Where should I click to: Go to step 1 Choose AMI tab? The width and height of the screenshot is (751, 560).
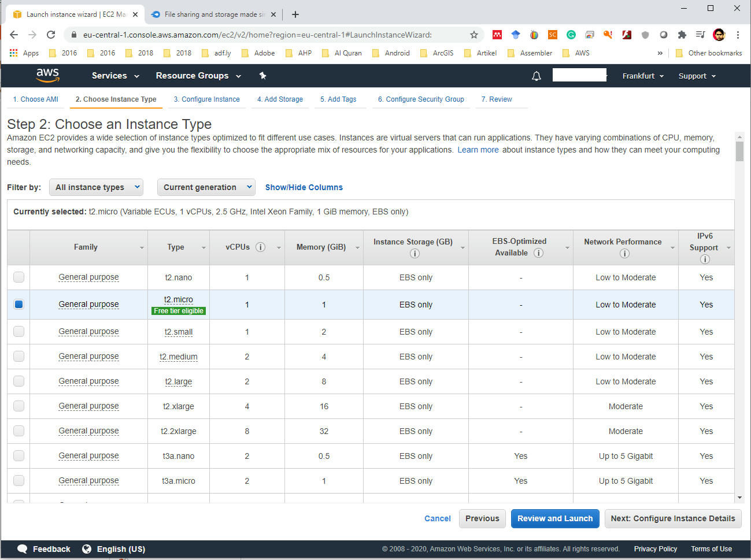[36, 99]
